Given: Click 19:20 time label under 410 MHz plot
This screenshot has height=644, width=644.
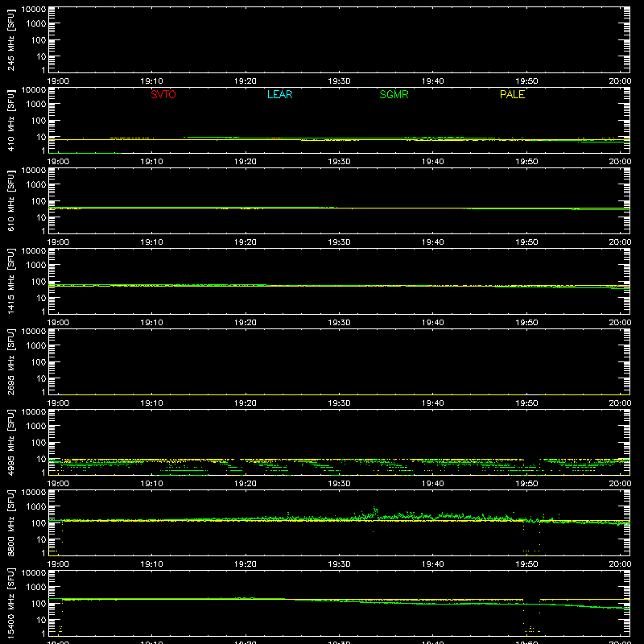Looking at the screenshot, I should (x=246, y=162).
